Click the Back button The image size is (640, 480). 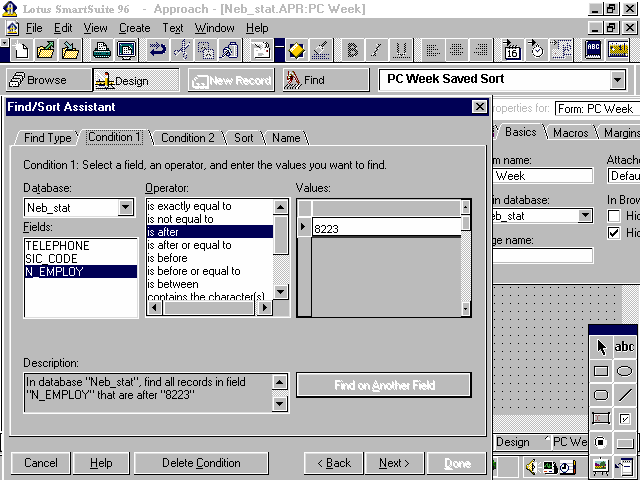[333, 463]
